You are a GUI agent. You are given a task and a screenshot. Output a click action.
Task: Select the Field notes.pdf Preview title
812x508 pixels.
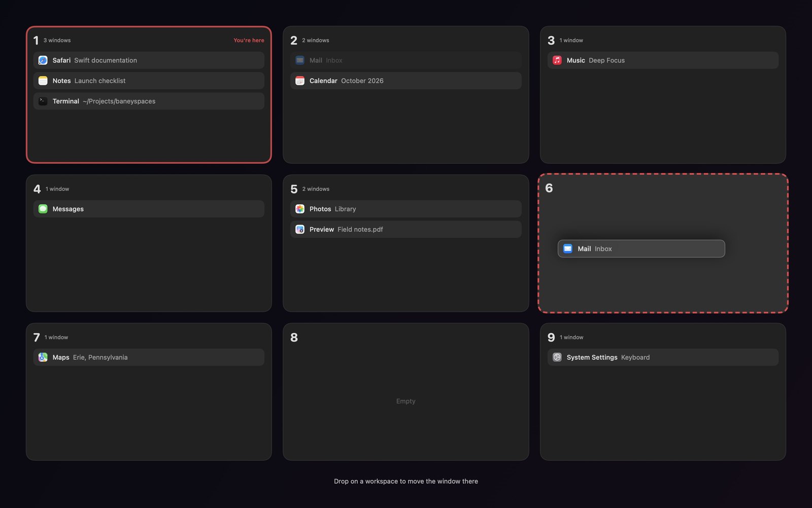tap(360, 230)
